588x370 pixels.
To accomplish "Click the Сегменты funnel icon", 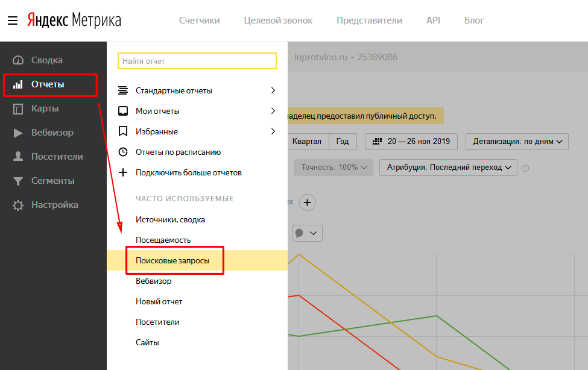I will [x=18, y=181].
